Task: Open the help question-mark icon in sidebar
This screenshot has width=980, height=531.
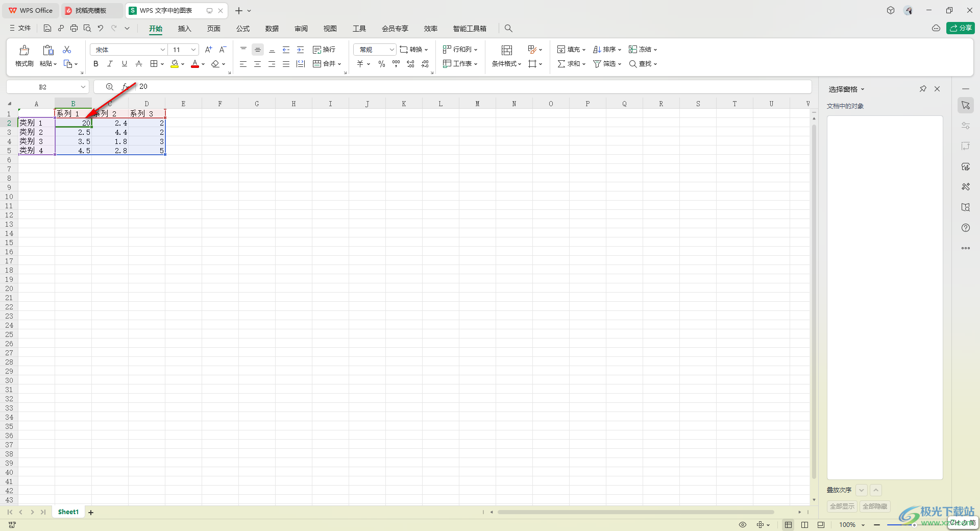Action: [966, 228]
